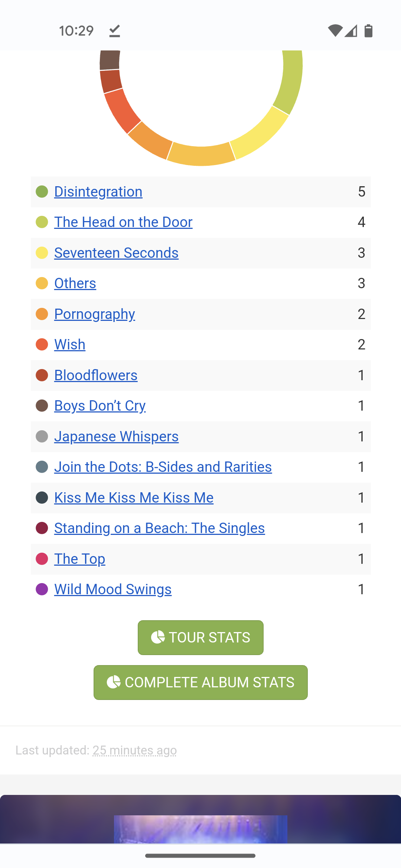Screen dimensions: 401x868
Task: Tap the concert photo thumbnail
Action: point(200,829)
